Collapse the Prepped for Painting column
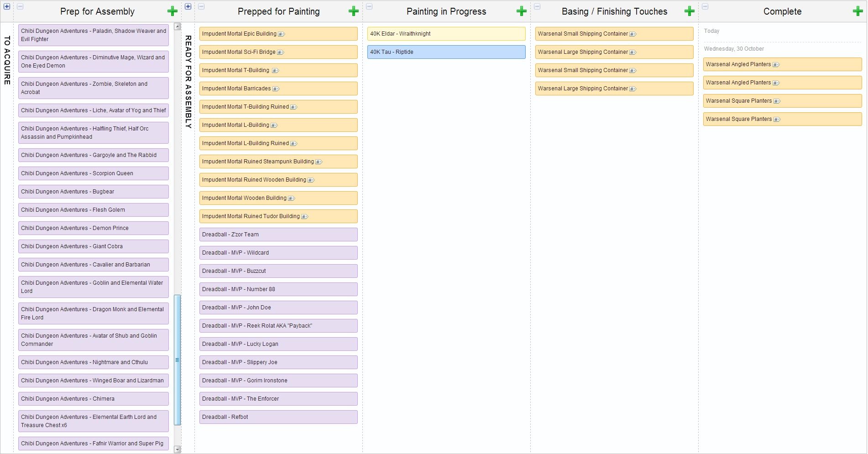Viewport: 868px width, 454px height. coord(201,6)
